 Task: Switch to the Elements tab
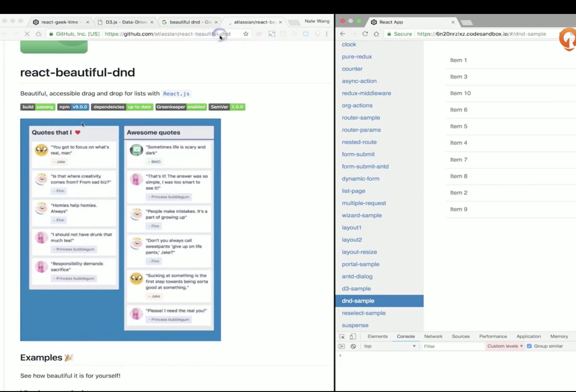[377, 336]
